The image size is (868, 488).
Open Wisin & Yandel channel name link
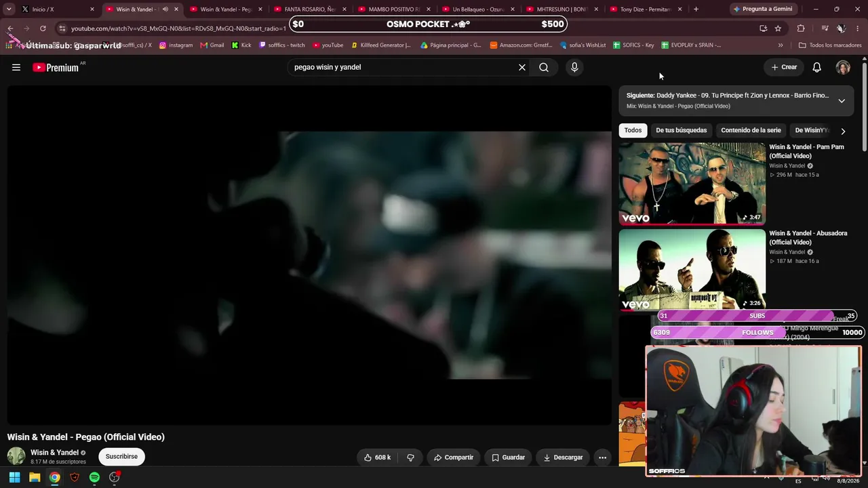54,453
